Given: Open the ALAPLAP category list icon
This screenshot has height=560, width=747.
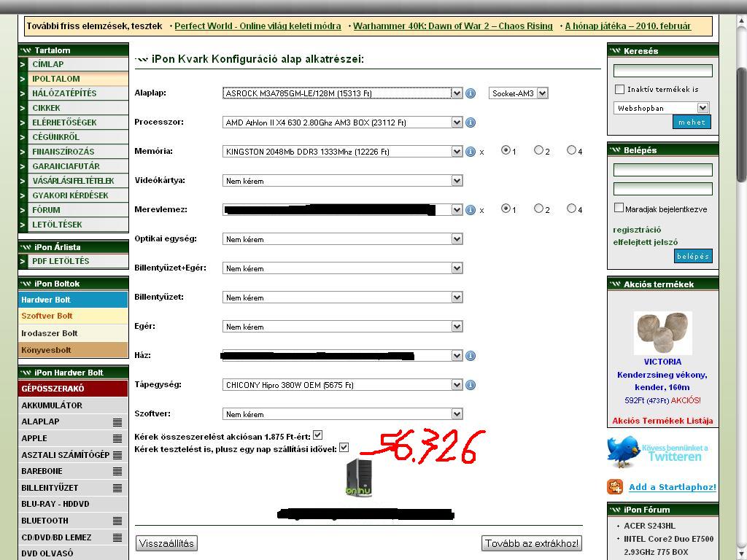Looking at the screenshot, I should [x=117, y=422].
